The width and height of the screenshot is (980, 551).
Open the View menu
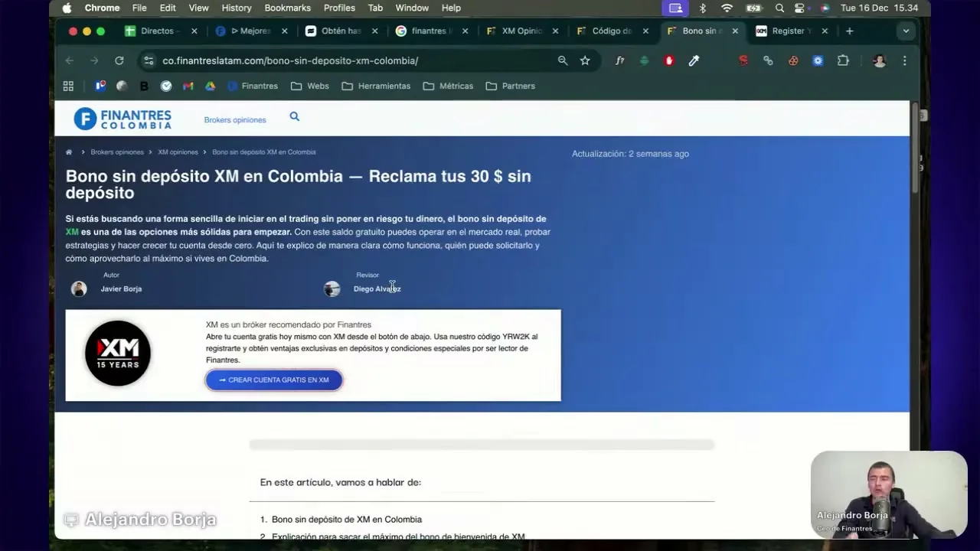point(198,8)
